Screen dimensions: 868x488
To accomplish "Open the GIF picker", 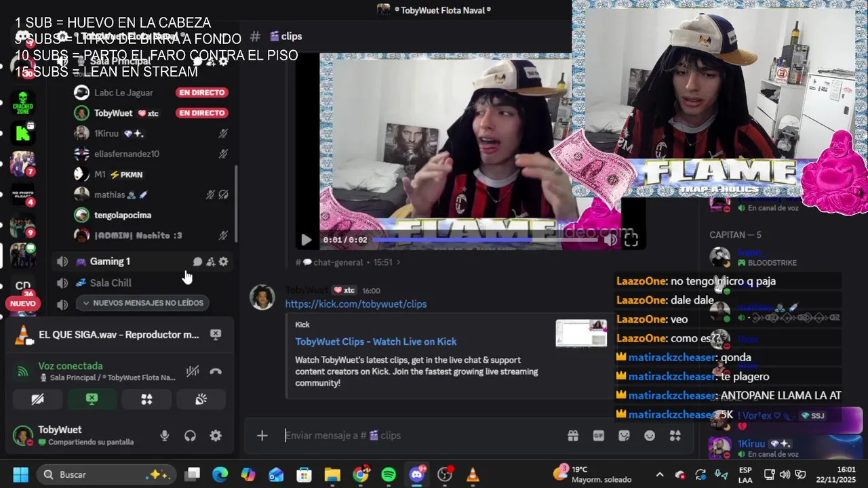I will tap(599, 436).
